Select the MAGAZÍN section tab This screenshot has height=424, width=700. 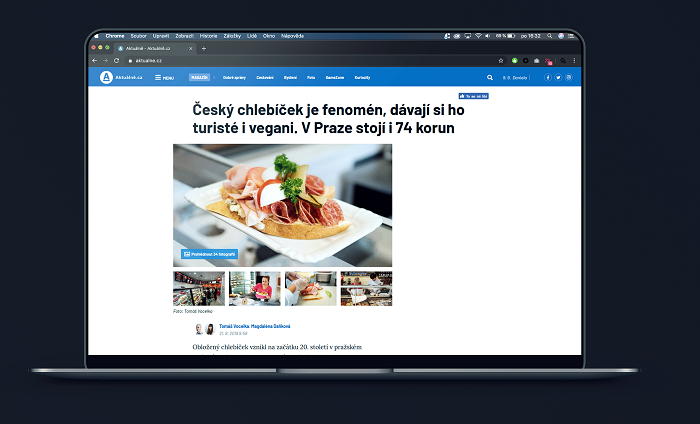coord(199,77)
